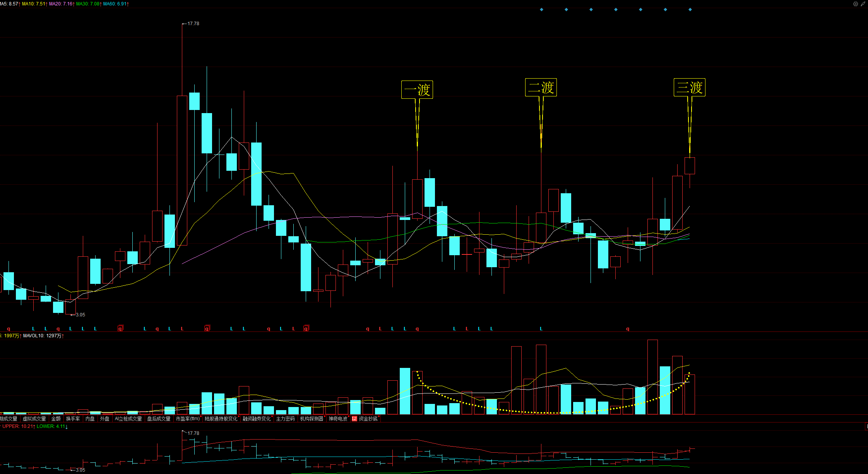Click the last blue diamond marker
868x474 pixels.
click(x=690, y=10)
